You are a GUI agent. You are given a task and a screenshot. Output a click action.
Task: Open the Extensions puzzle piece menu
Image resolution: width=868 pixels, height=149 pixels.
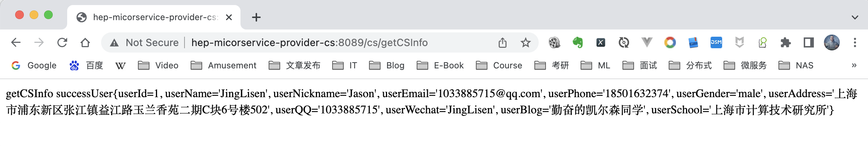tap(785, 43)
